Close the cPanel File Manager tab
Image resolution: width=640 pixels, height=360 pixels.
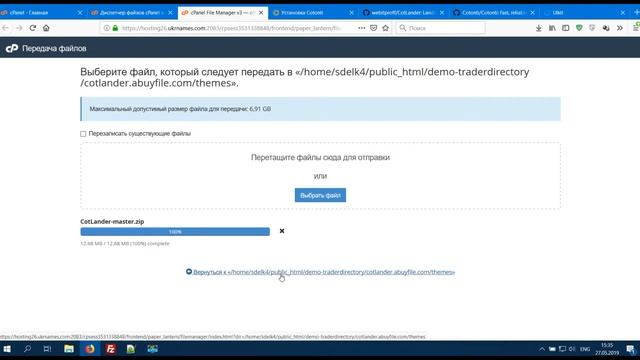point(261,13)
